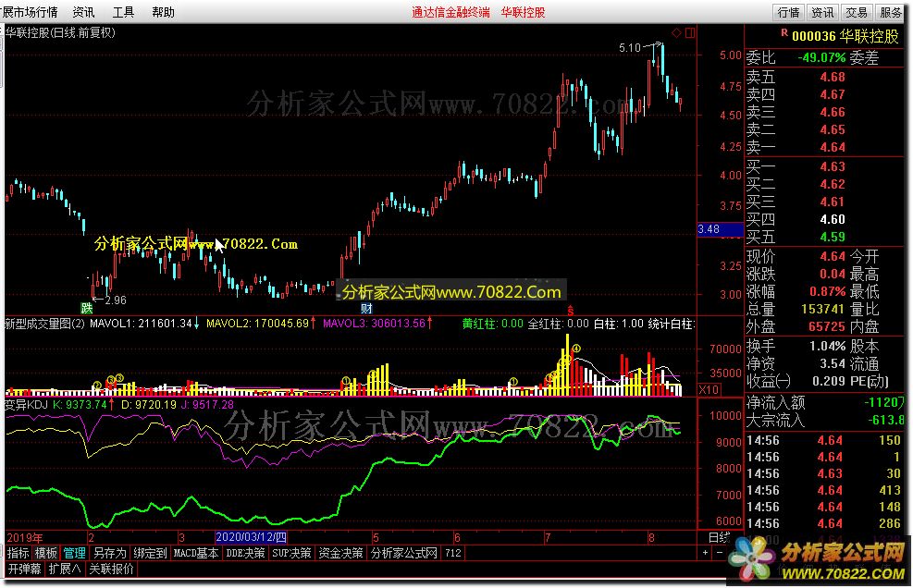Screen dimensions: 913x588
Task: Click the 买五 4.59 quote row
Action: coord(825,237)
